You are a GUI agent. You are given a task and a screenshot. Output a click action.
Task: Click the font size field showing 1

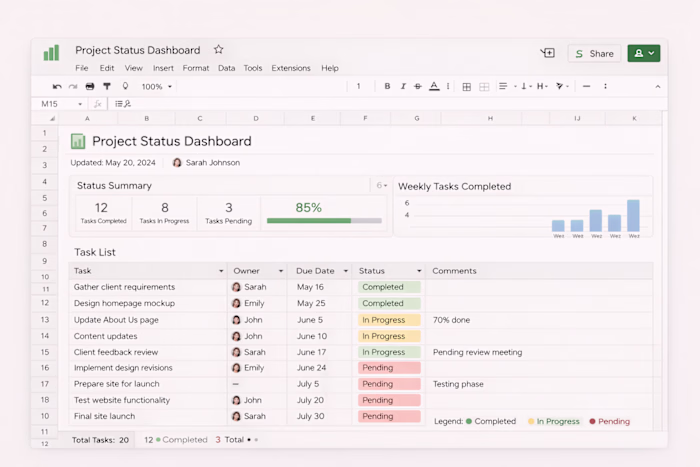click(358, 86)
